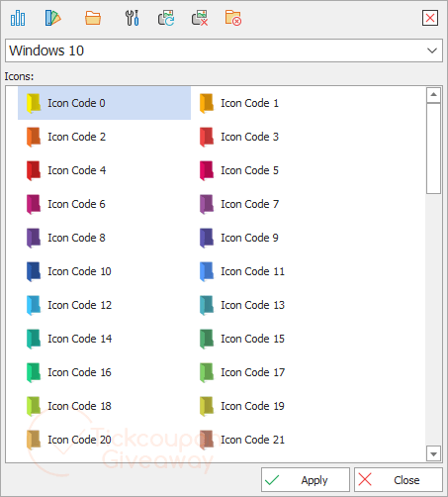Select the amber folder Icon Code 1
The height and width of the screenshot is (497, 448).
[x=277, y=103]
